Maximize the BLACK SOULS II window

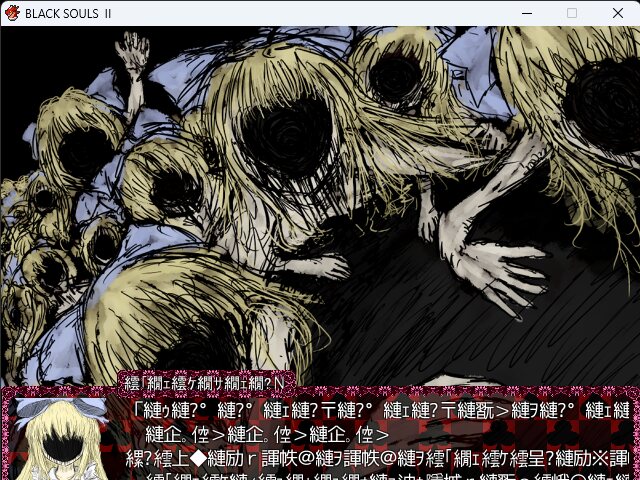572,13
